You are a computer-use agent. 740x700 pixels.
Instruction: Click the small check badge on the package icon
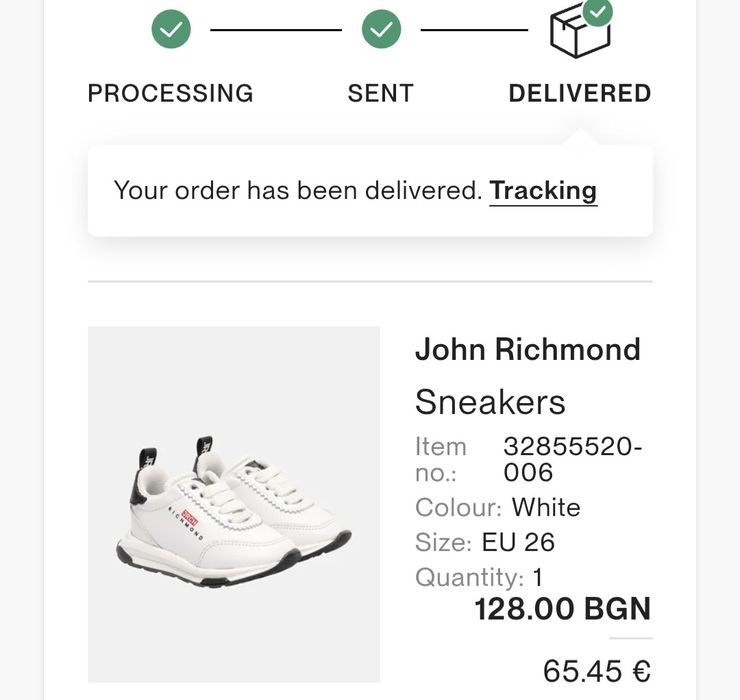click(x=598, y=12)
